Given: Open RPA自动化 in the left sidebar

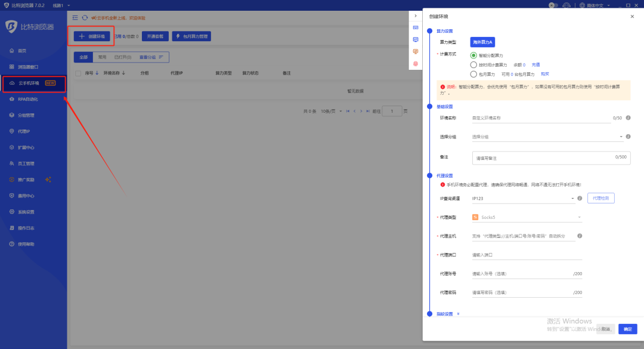Looking at the screenshot, I should point(28,99).
